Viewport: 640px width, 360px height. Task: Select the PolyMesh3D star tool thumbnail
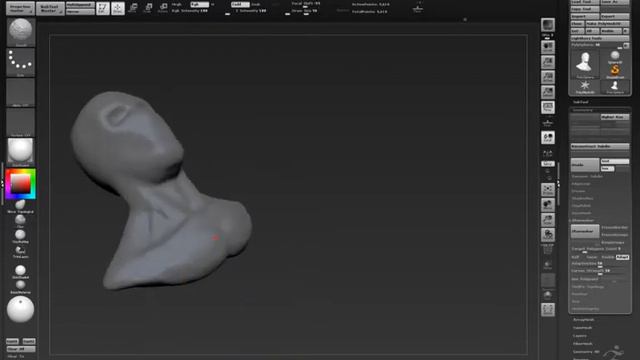pos(585,87)
